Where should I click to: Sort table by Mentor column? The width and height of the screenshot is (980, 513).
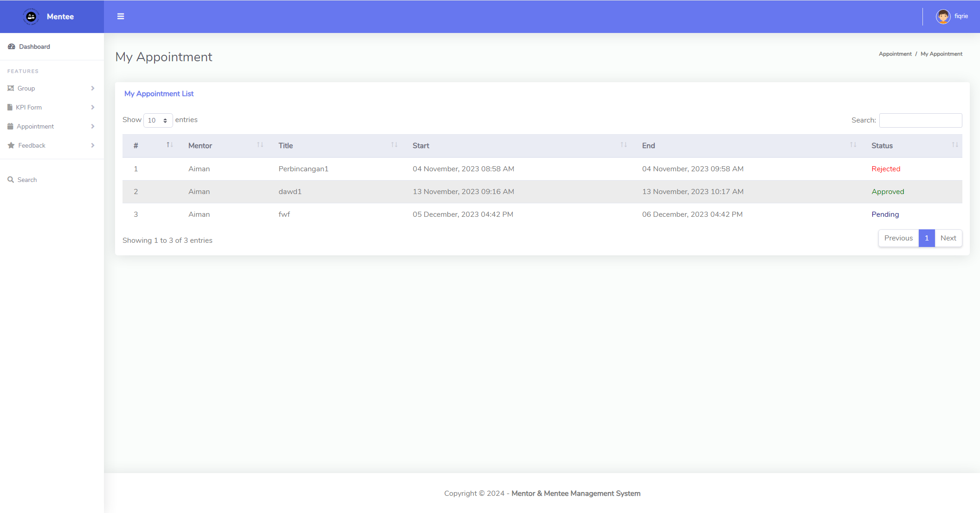[x=260, y=145]
